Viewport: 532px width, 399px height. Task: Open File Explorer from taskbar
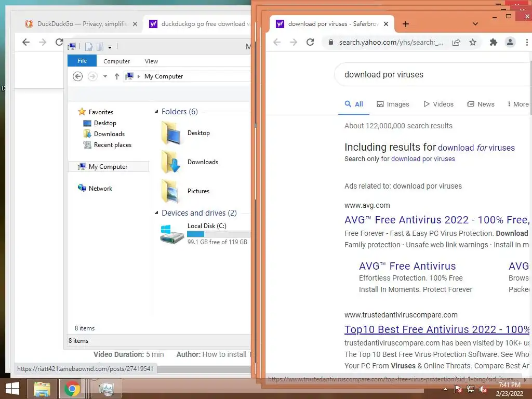click(x=42, y=389)
